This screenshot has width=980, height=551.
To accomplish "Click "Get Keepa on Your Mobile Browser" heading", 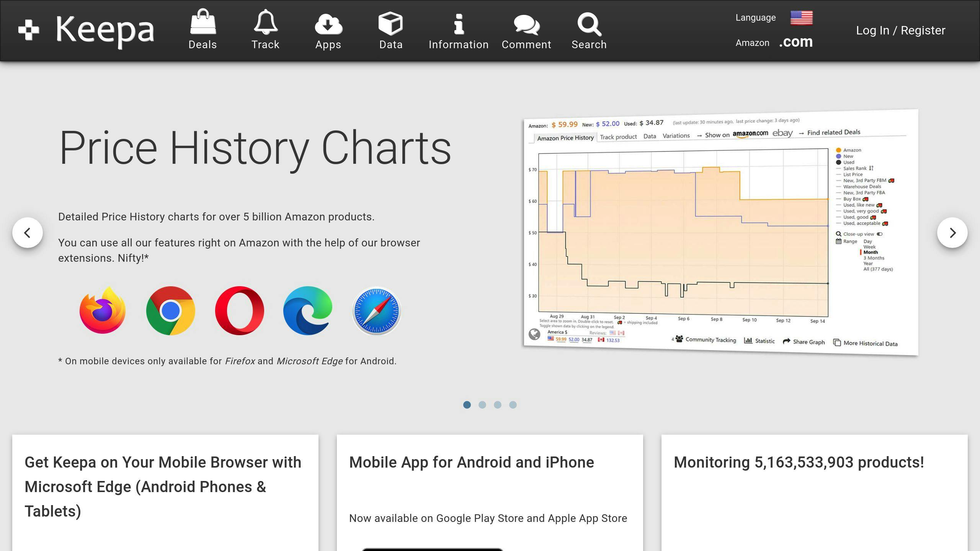I will tap(163, 487).
